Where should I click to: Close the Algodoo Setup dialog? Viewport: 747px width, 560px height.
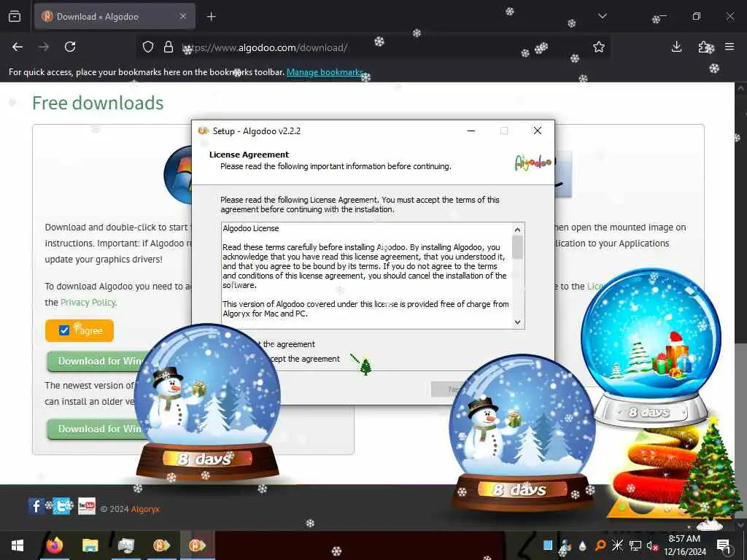(x=538, y=131)
